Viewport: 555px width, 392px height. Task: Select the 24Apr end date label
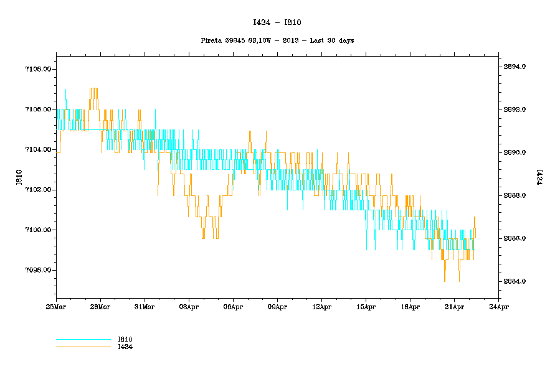pyautogui.click(x=498, y=307)
